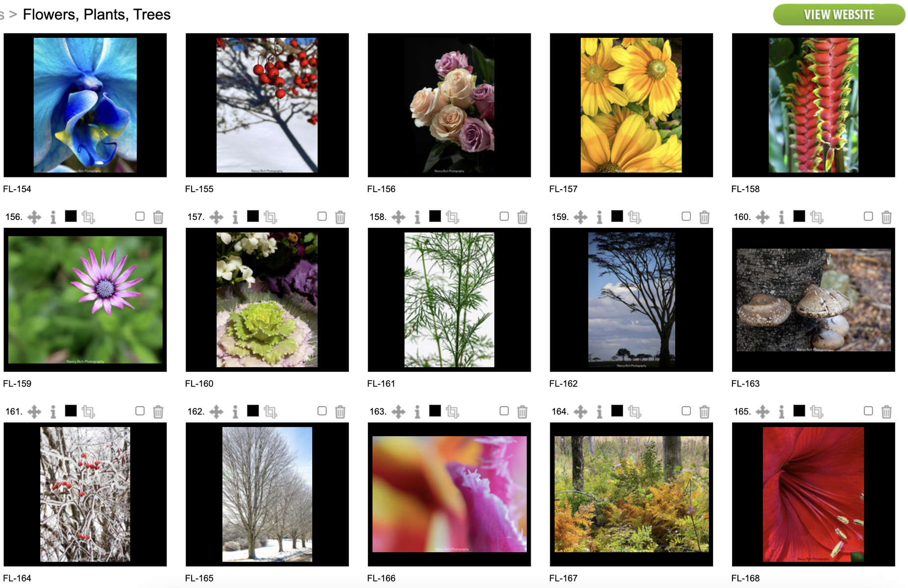Delete image 161 with the trash icon
This screenshot has width=908, height=588.
[158, 412]
